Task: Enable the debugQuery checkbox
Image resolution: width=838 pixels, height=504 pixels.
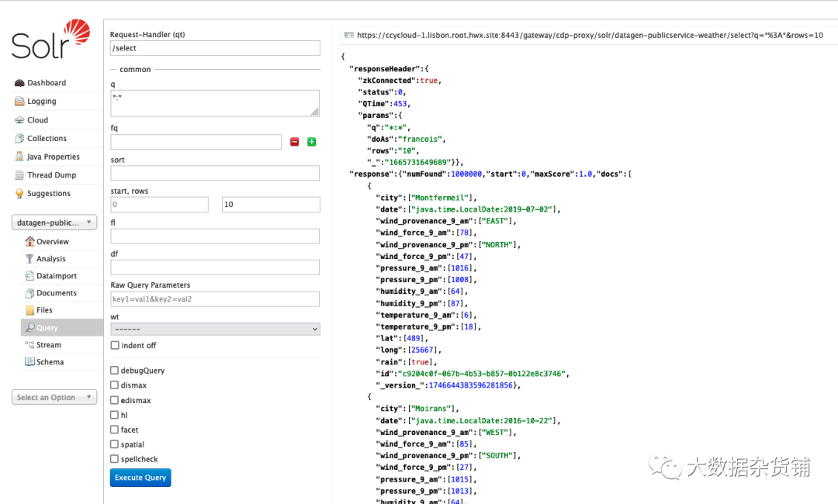Action: [x=114, y=370]
